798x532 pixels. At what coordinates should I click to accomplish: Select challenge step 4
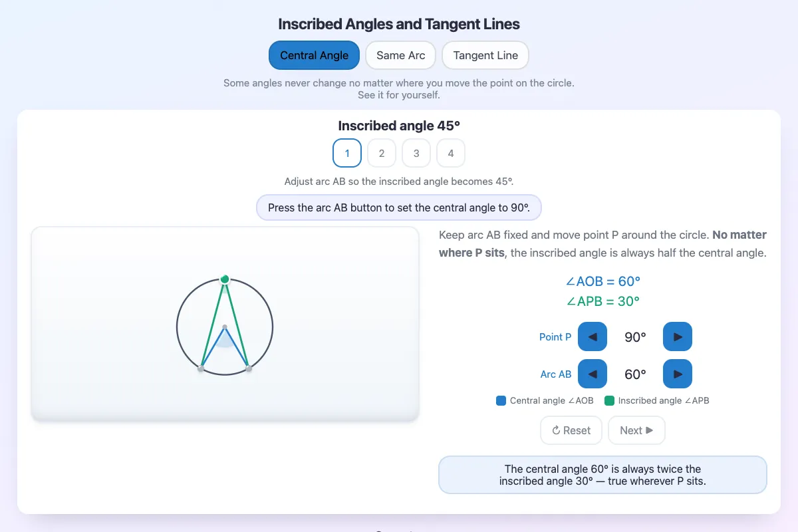point(451,153)
